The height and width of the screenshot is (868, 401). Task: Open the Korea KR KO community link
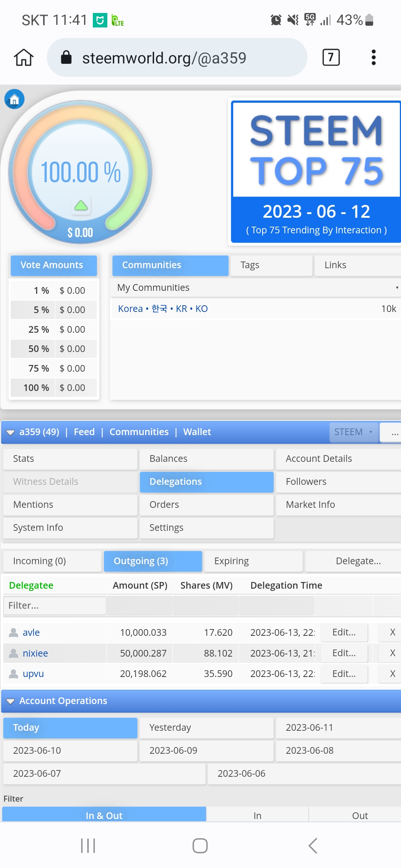click(x=163, y=309)
